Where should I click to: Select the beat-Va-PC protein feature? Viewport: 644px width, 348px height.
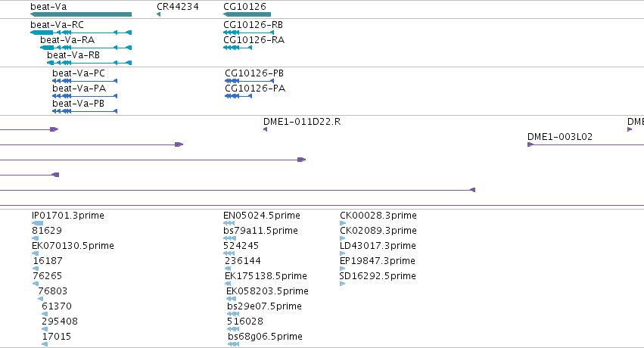click(x=79, y=73)
